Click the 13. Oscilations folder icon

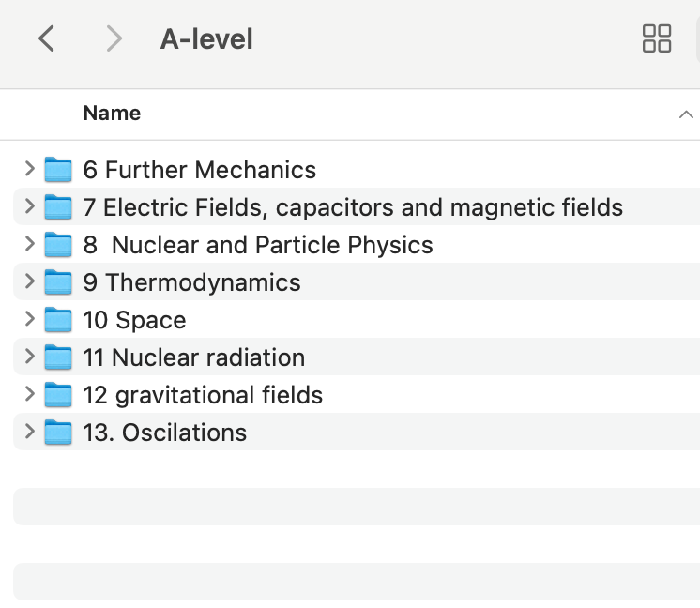tap(59, 433)
